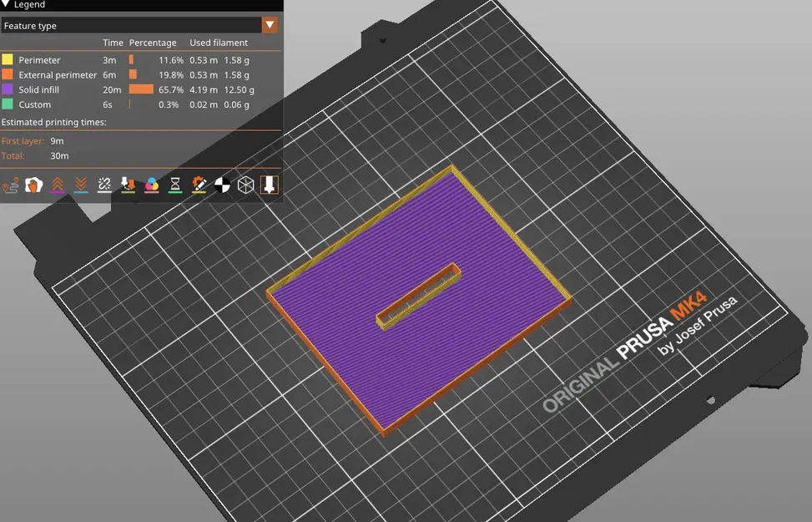The width and height of the screenshot is (812, 522).
Task: Open the Feature type dropdown arrow
Action: tap(270, 25)
